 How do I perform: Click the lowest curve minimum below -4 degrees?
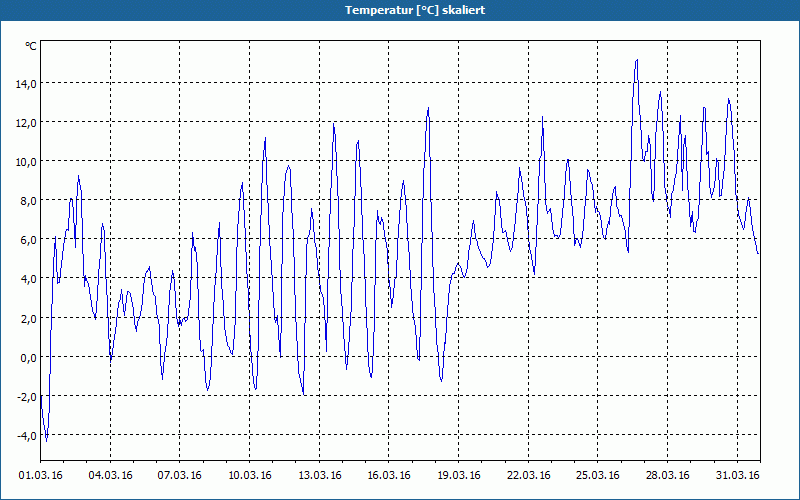click(x=46, y=439)
